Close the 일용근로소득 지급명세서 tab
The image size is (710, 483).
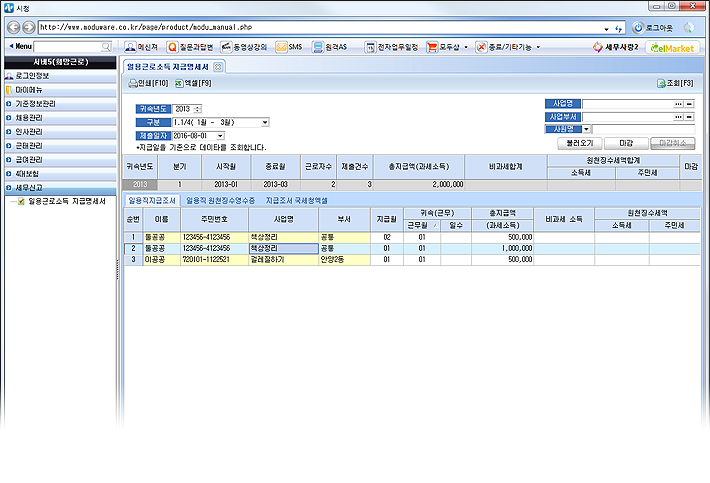coord(219,66)
